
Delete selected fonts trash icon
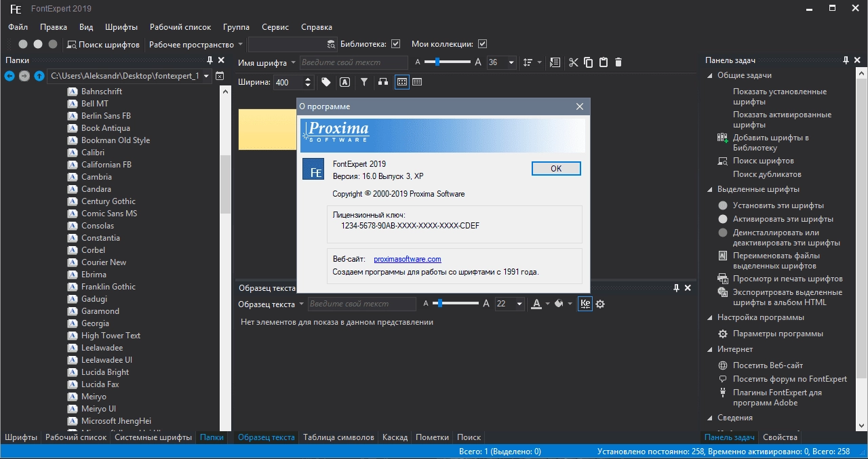tap(618, 62)
